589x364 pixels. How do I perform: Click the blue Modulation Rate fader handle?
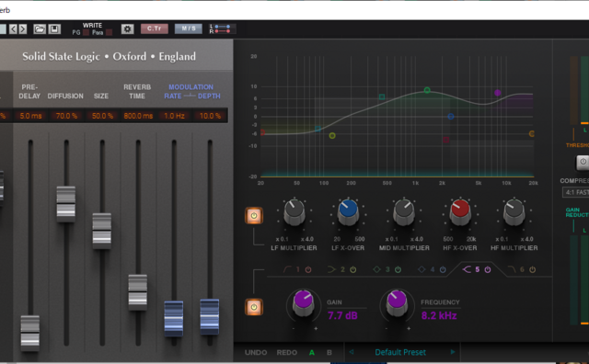click(x=174, y=319)
